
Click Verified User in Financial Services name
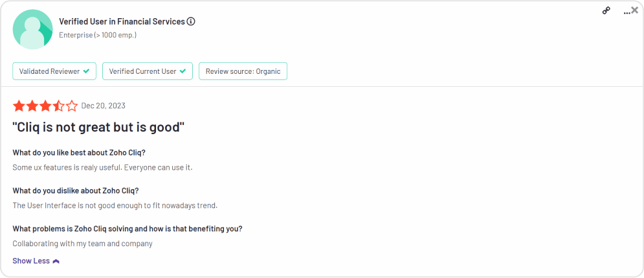click(x=121, y=21)
